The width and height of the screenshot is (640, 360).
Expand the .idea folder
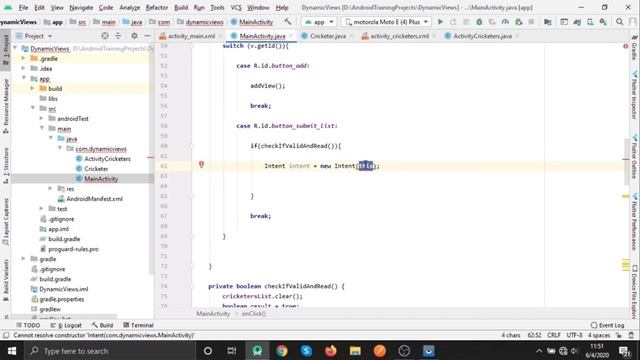(x=24, y=68)
